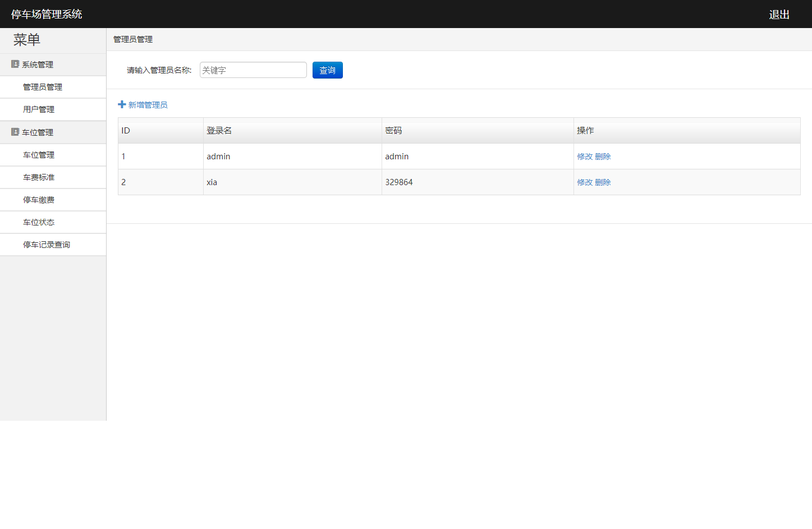Click the 新增管理员 link
Viewport: 812px width, 529px height.
pyautogui.click(x=148, y=105)
